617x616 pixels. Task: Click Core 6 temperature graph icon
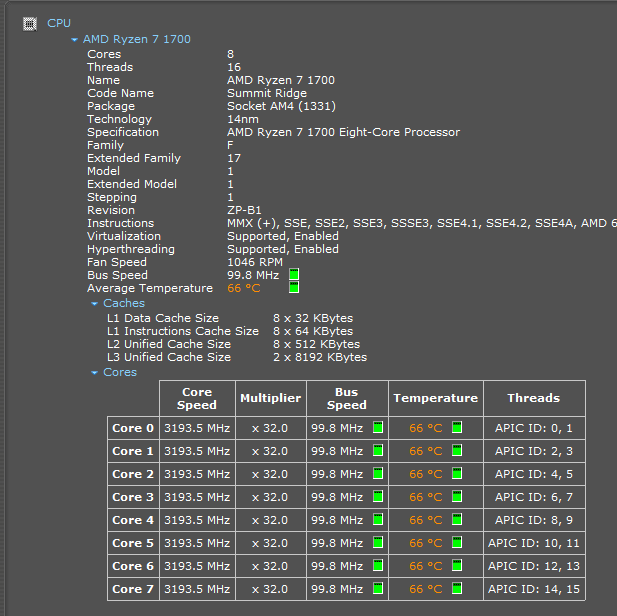pyautogui.click(x=457, y=566)
